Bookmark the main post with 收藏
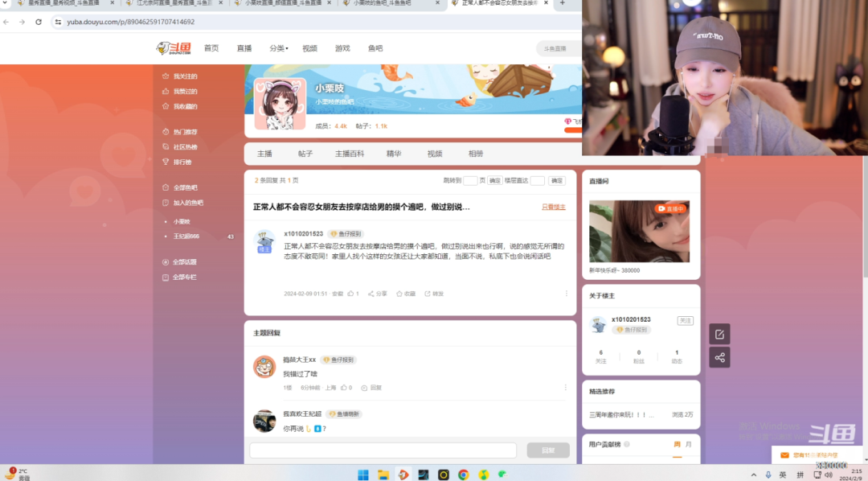Screen dimensions: 868x481 406,294
